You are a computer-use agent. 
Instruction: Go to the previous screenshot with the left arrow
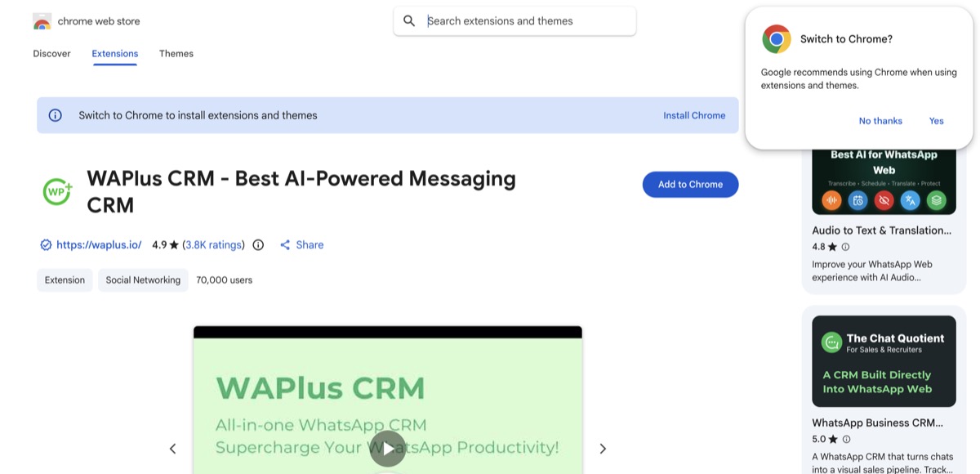click(x=173, y=449)
